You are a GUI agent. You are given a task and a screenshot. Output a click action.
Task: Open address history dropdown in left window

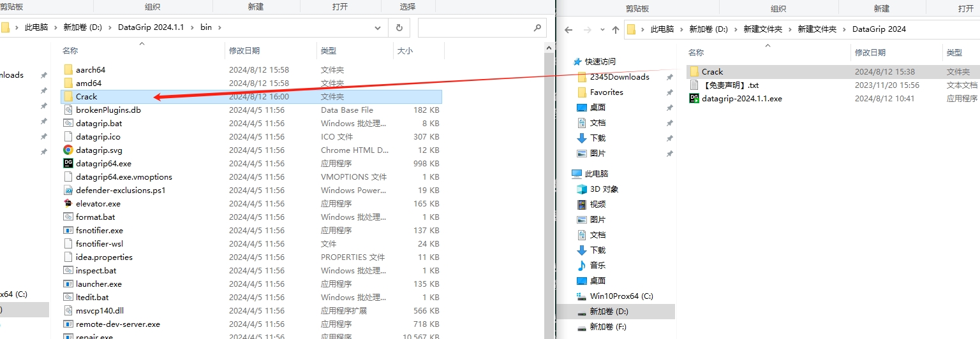point(378,27)
